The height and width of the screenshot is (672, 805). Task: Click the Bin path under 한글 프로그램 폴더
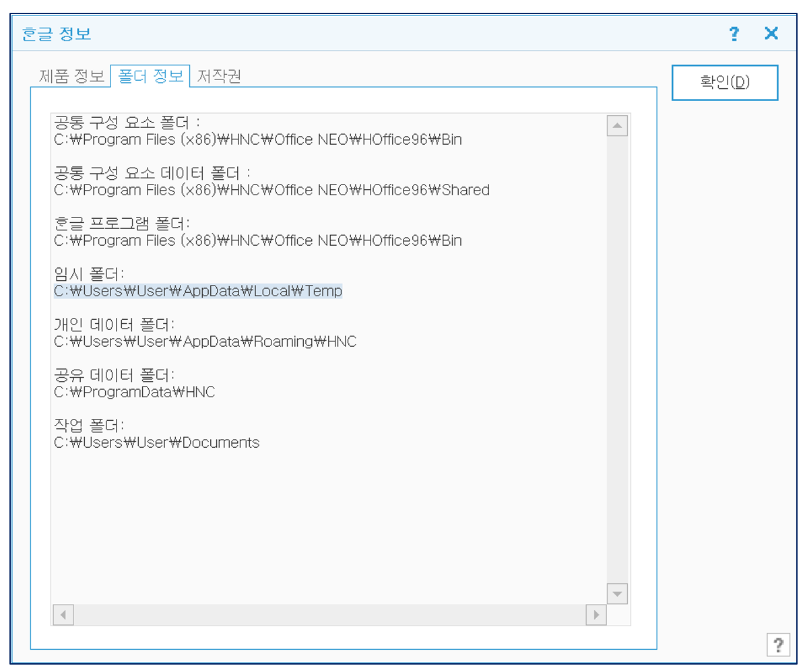tap(258, 240)
